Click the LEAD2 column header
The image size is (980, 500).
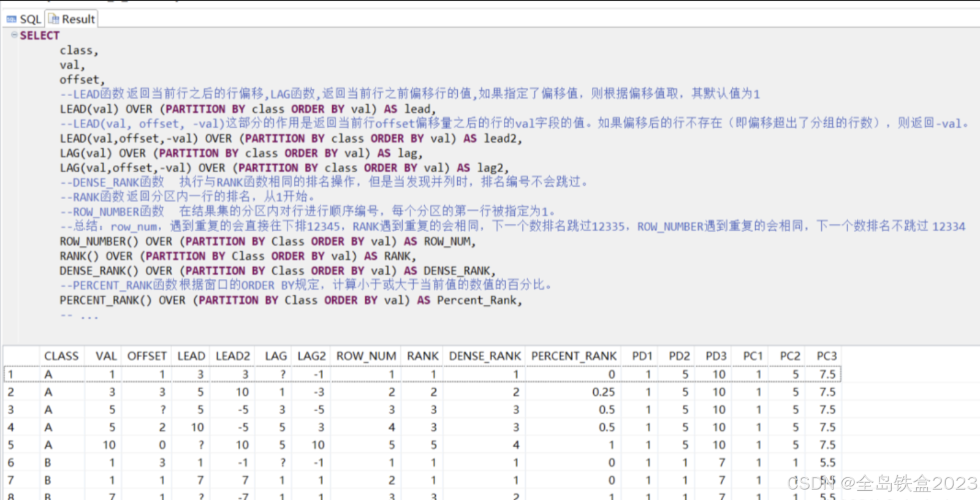233,356
